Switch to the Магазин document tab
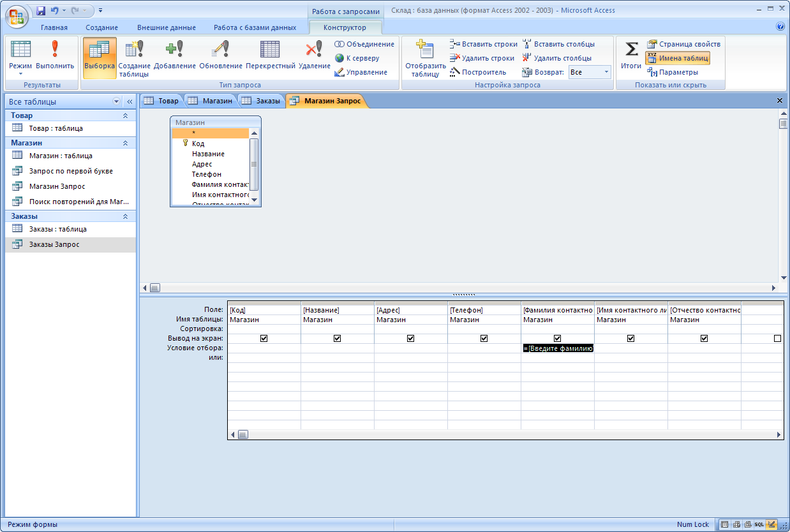 pos(211,100)
